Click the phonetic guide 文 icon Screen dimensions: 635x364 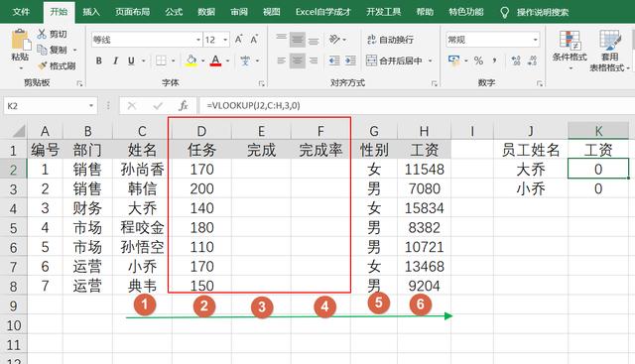pos(245,61)
